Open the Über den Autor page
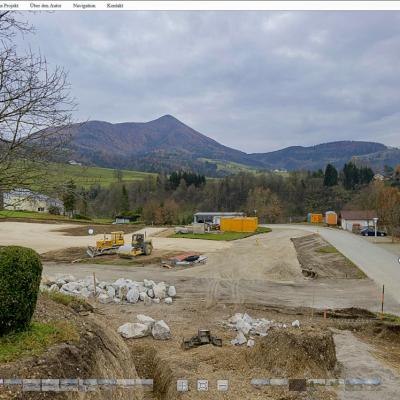Image resolution: width=400 pixels, height=400 pixels. point(45,6)
